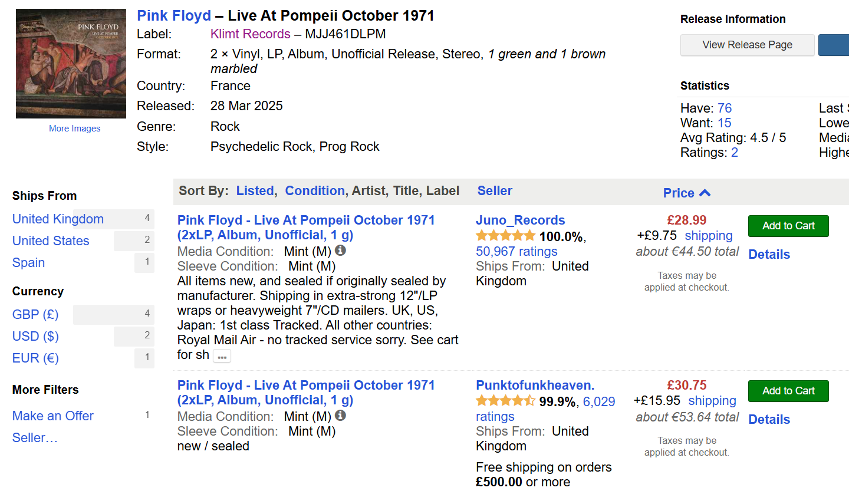This screenshot has height=504, width=849.
Task: Click info icon beside Punktofunkheaven listing's Media Condition
Action: tap(340, 416)
